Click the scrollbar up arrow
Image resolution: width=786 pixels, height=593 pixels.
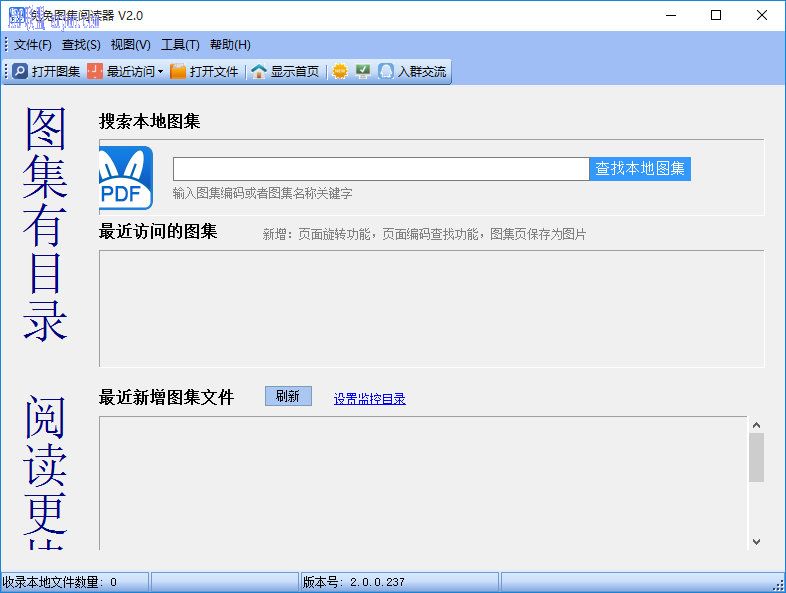tap(756, 425)
